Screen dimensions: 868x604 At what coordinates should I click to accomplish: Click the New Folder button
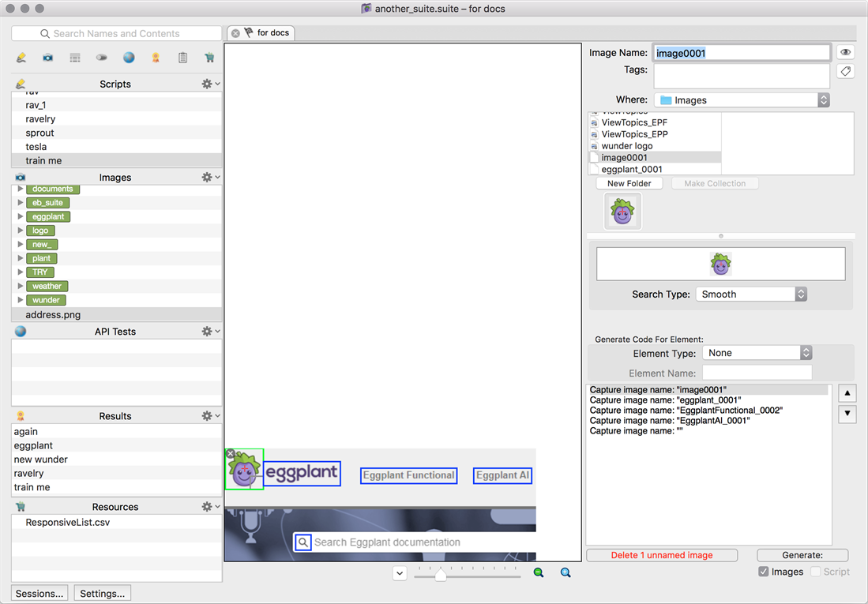(629, 183)
